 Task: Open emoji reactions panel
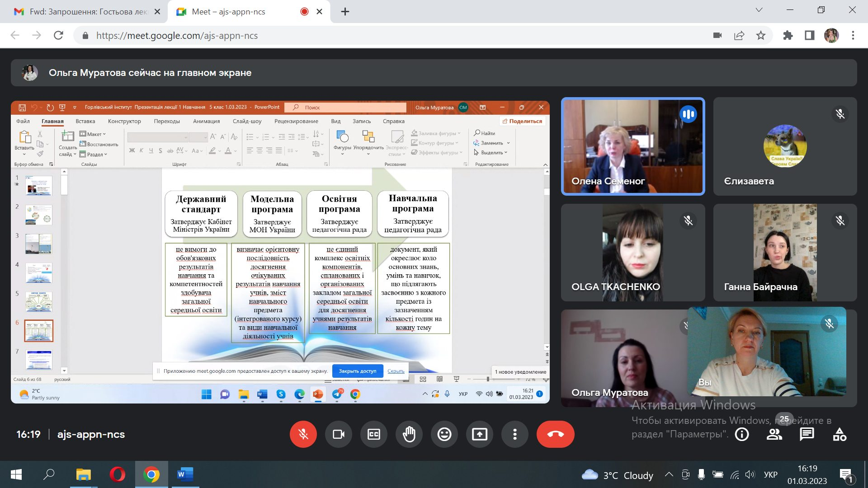click(444, 434)
